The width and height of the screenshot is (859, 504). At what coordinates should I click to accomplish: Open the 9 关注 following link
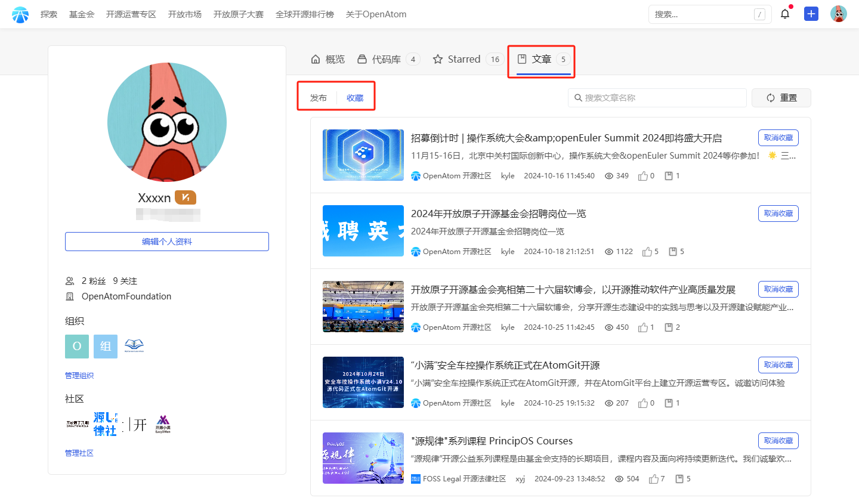[x=125, y=281]
